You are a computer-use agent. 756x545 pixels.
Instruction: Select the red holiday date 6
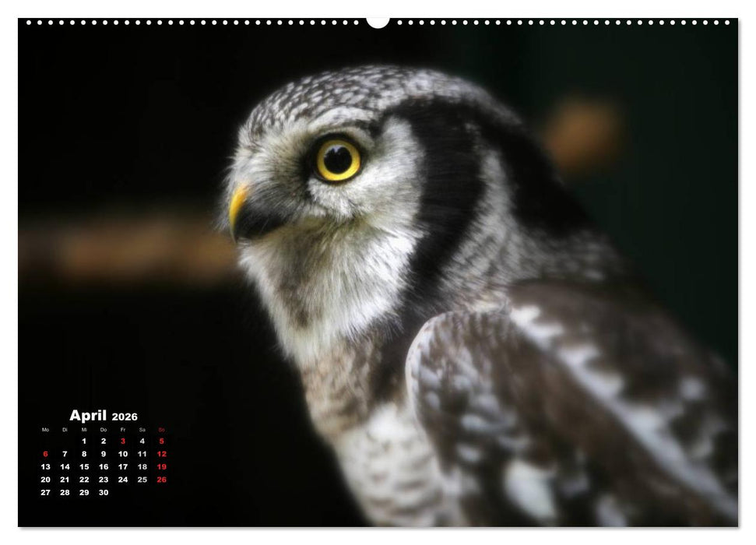click(x=46, y=454)
